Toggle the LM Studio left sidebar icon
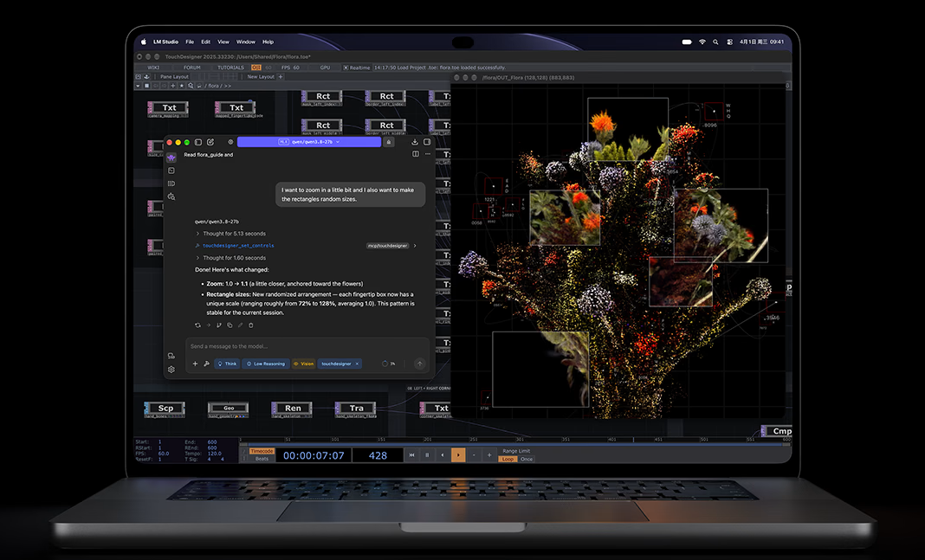Viewport: 925px width, 560px height. pyautogui.click(x=198, y=142)
